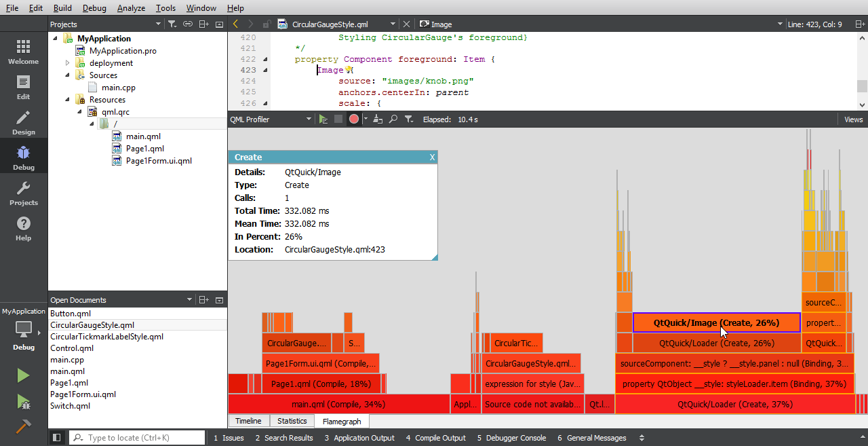Open the Analyze menu
The height and width of the screenshot is (446, 868).
131,8
